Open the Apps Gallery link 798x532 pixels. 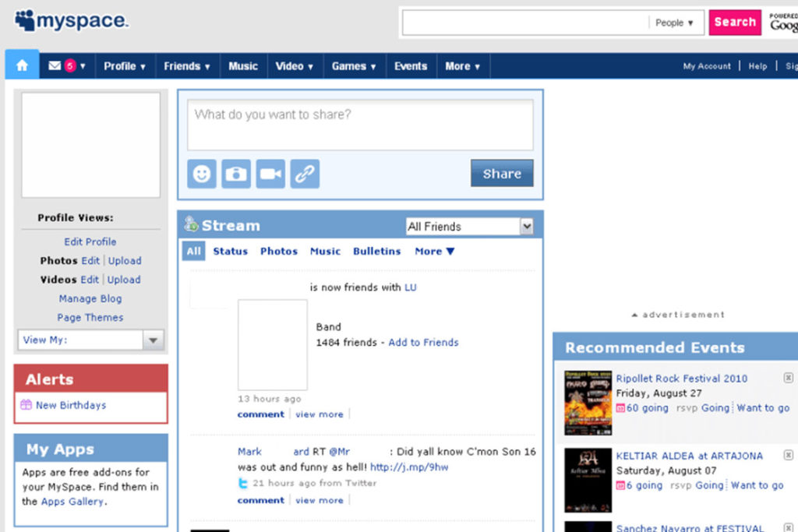pyautogui.click(x=72, y=502)
